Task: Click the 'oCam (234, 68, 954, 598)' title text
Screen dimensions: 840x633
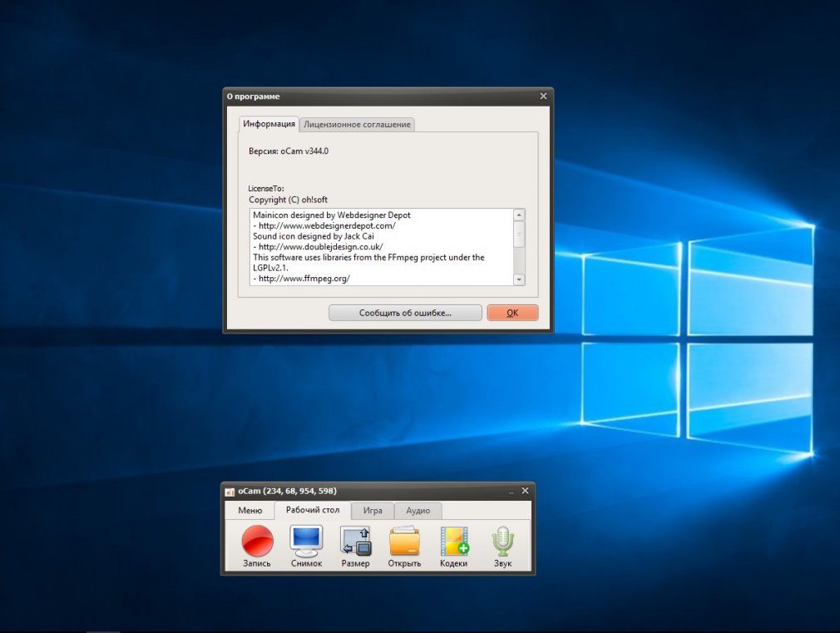Action: (x=288, y=491)
